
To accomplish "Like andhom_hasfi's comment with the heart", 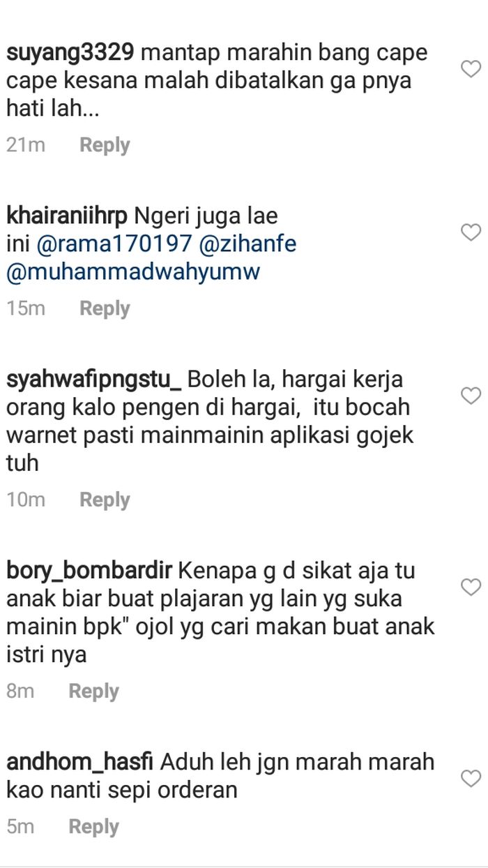I will point(472,778).
